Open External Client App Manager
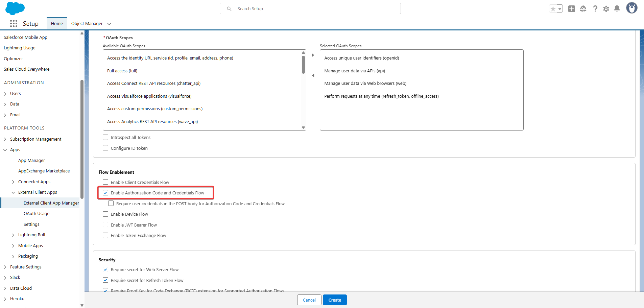The image size is (644, 308). coord(51,203)
